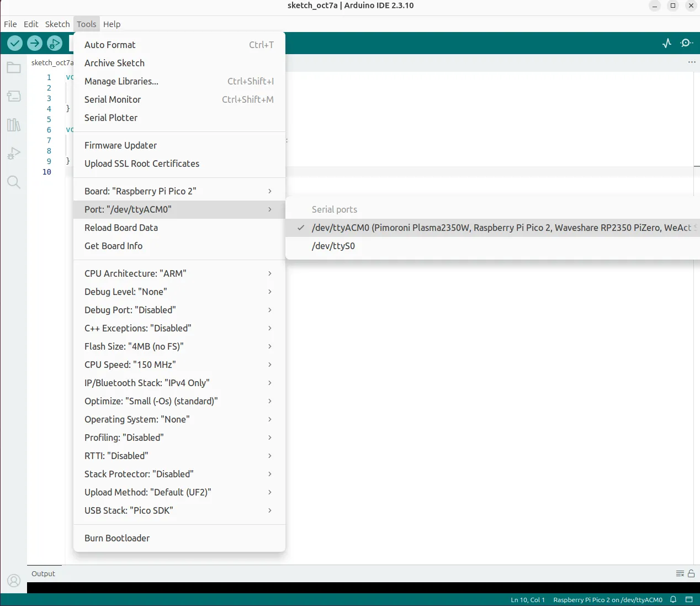
Task: Open the Search sidebar panel
Action: click(14, 182)
